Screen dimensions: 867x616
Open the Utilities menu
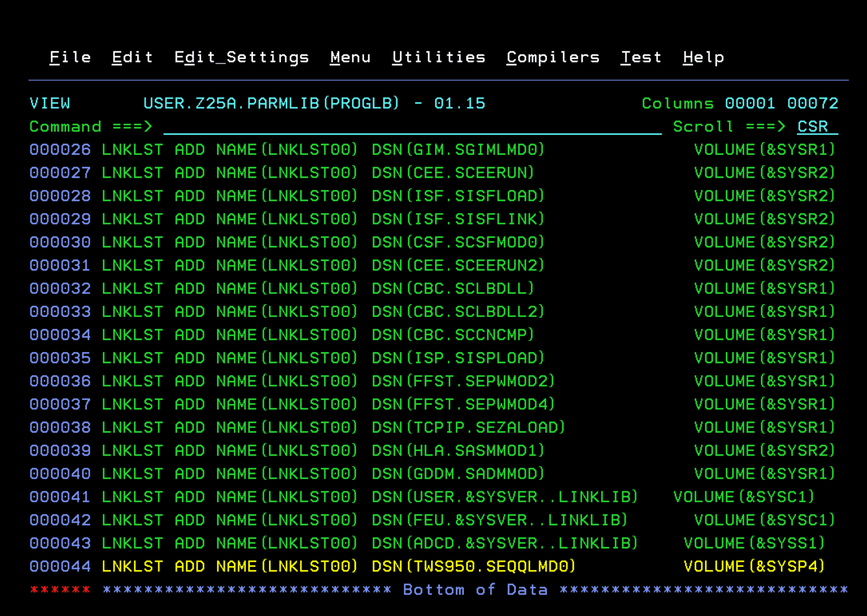click(439, 57)
